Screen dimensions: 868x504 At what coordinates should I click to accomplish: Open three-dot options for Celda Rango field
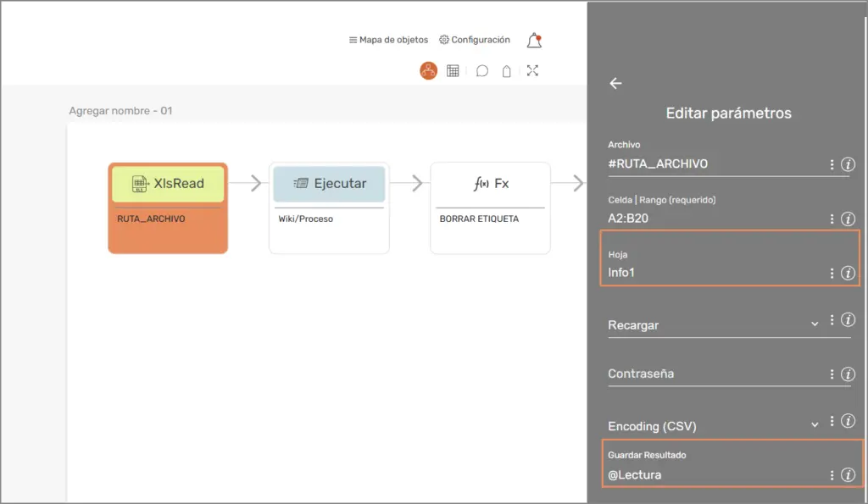tap(832, 219)
